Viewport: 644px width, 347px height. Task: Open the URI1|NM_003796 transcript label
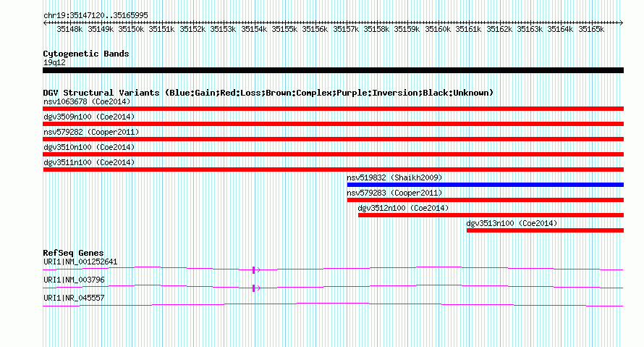coord(74,280)
